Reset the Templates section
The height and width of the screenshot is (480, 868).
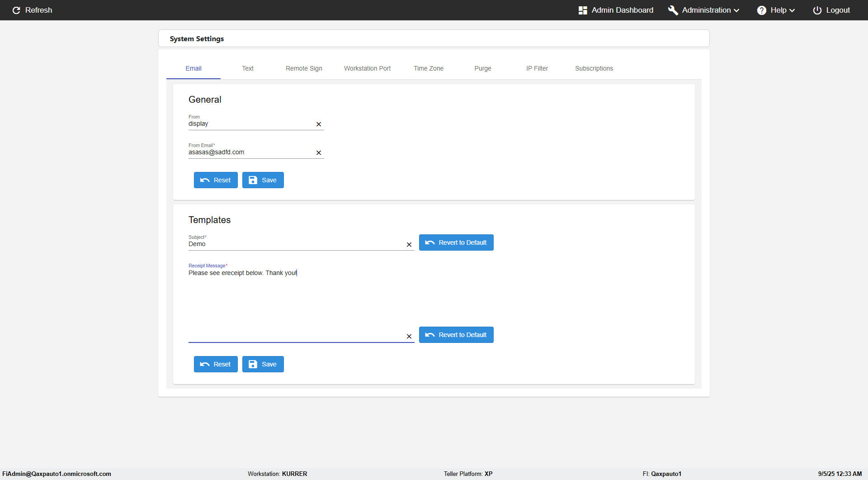click(x=216, y=364)
